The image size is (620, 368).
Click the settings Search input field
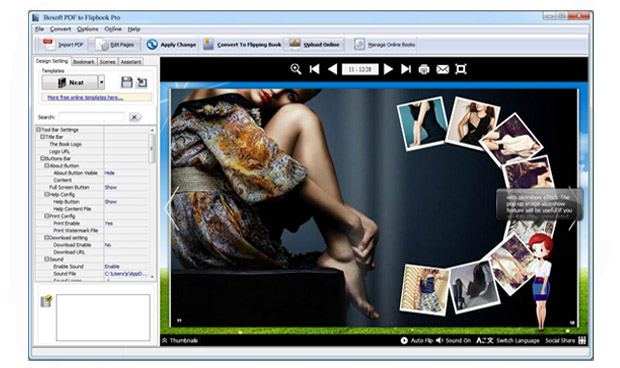tap(92, 117)
